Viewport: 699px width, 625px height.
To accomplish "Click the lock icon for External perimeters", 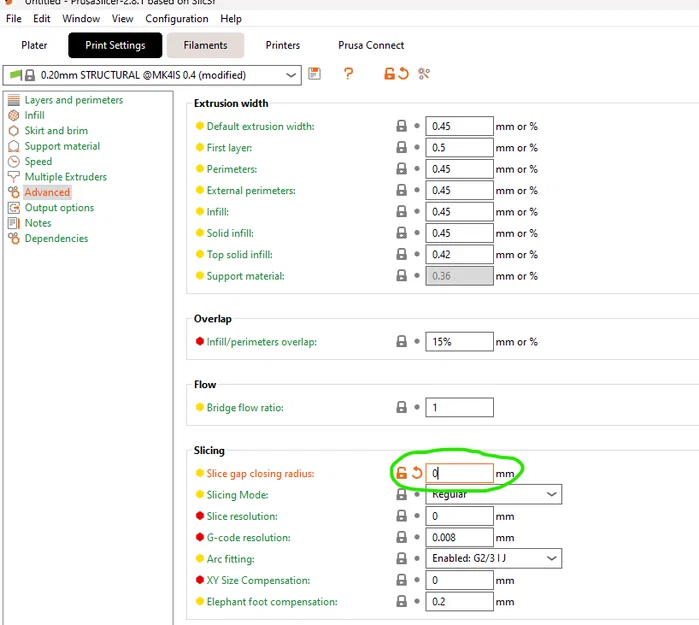I will click(x=402, y=190).
